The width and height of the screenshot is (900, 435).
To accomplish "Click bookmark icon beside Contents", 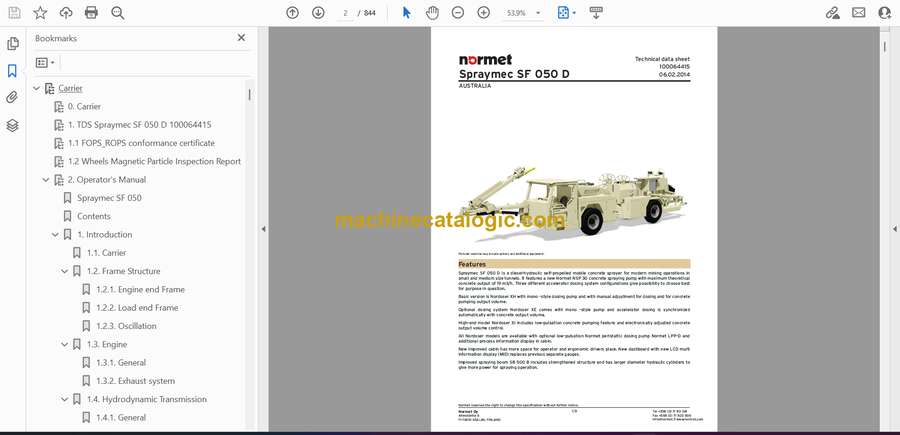I will click(x=67, y=216).
